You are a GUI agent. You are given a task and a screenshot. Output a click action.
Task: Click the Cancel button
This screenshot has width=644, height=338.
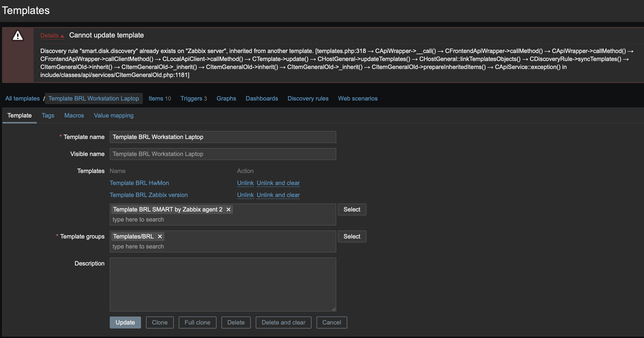(332, 322)
